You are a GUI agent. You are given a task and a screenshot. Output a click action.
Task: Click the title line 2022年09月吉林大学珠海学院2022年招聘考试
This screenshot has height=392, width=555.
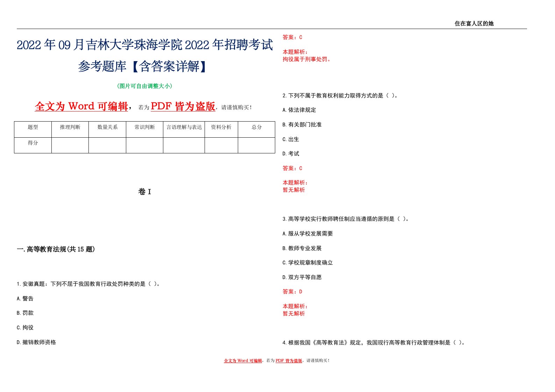(145, 45)
